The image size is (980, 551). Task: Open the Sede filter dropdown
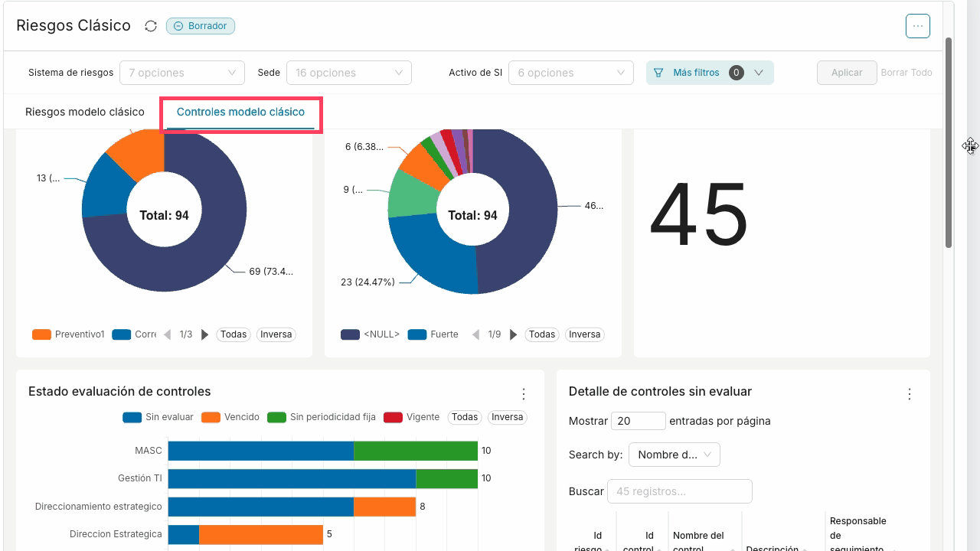349,73
